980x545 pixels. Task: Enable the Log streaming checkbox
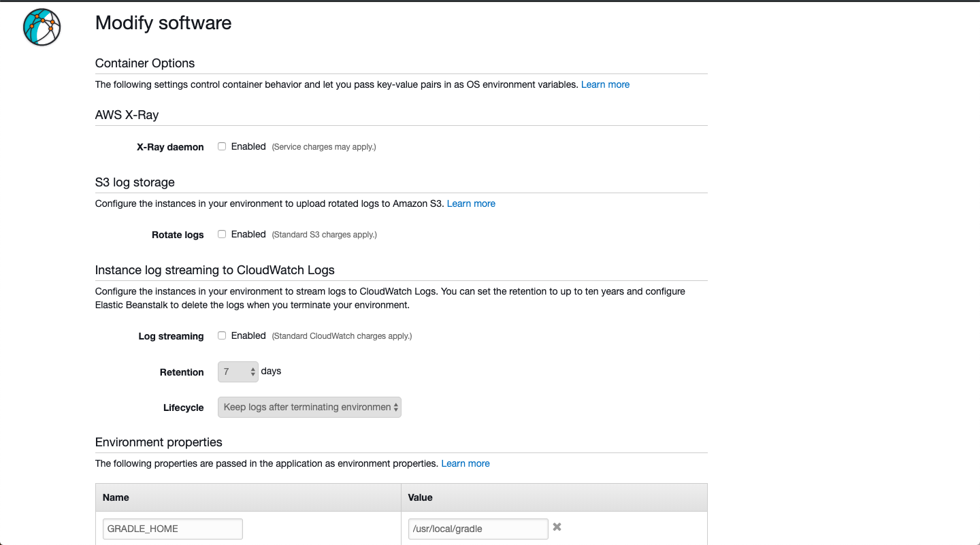(x=221, y=335)
